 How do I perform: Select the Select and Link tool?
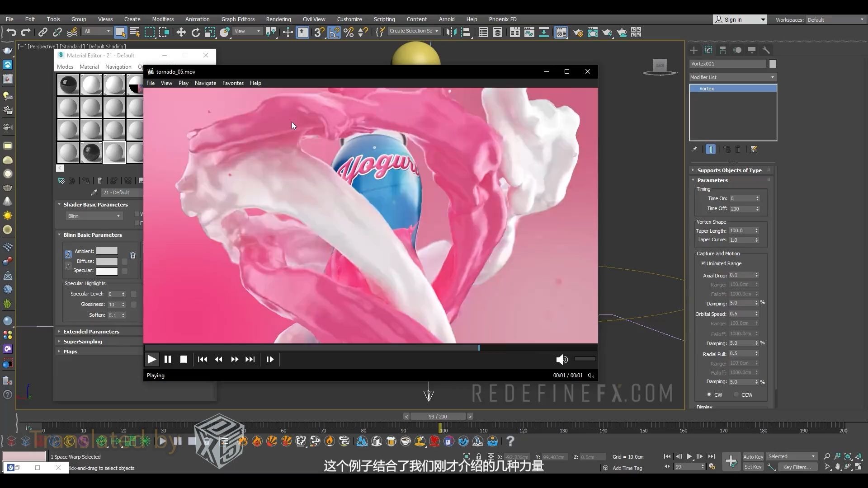click(43, 32)
